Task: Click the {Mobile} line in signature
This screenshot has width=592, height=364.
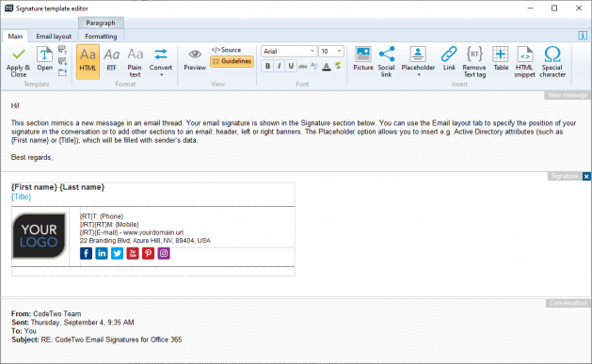Action: 109,225
